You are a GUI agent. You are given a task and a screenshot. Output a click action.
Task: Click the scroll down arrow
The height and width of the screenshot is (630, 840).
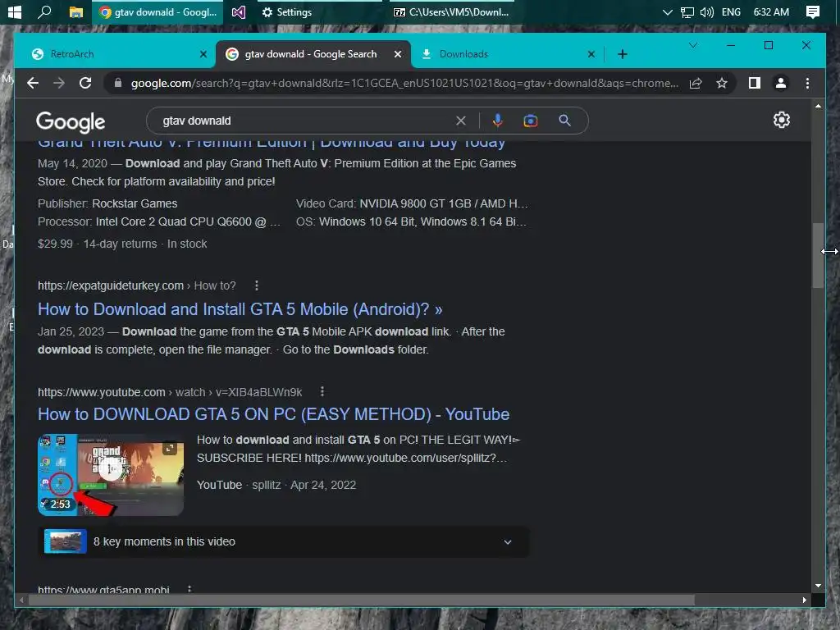818,586
